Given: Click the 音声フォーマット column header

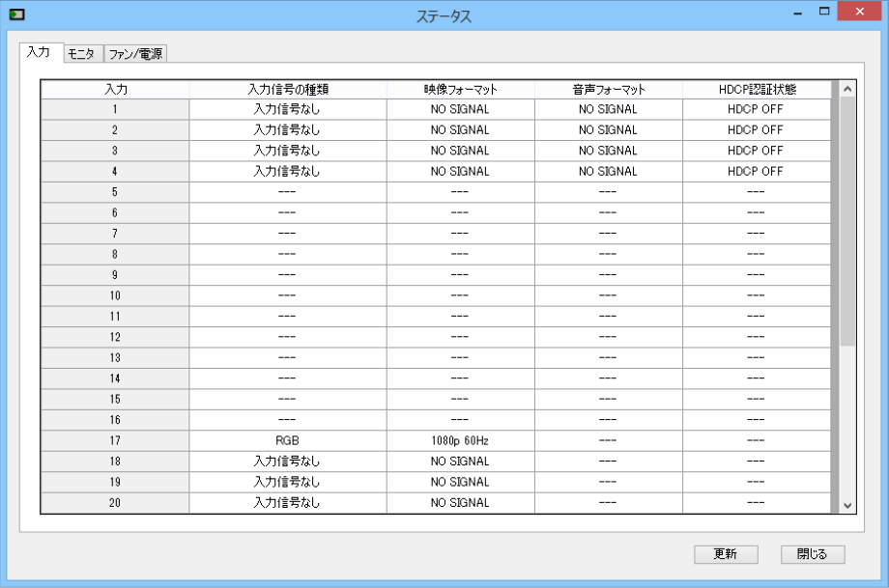Looking at the screenshot, I should [x=608, y=89].
